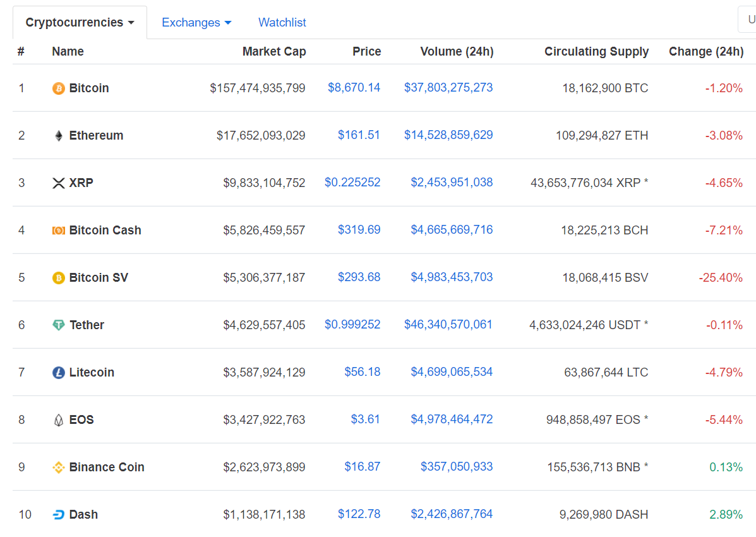Viewport: 756px width, 537px height.
Task: Open the Bitcoin name link
Action: click(x=89, y=88)
